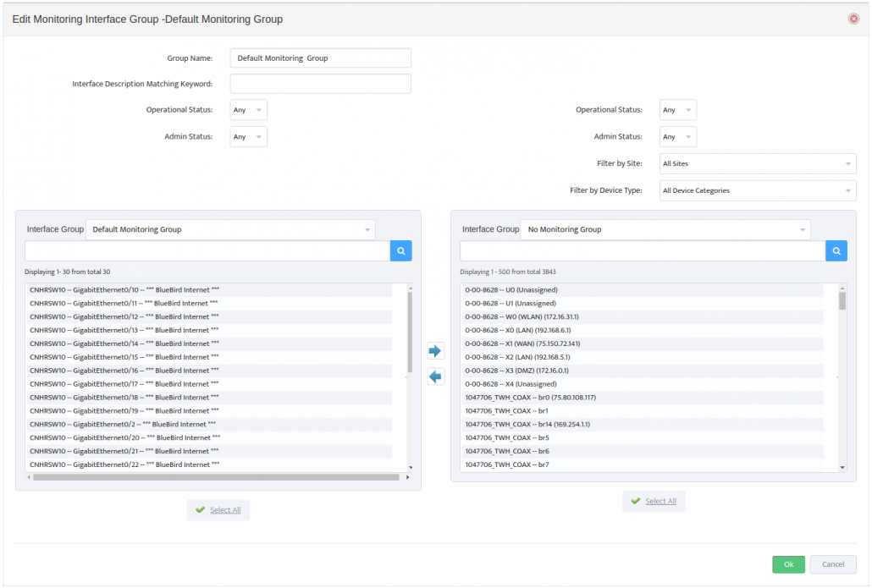The width and height of the screenshot is (872, 588).
Task: Click the blue right arrow move icon
Action: (435, 350)
